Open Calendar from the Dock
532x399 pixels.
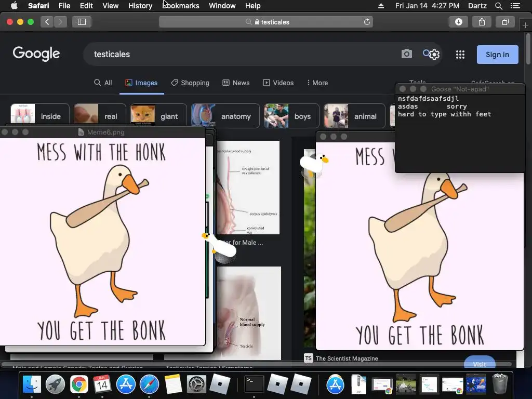pyautogui.click(x=102, y=384)
